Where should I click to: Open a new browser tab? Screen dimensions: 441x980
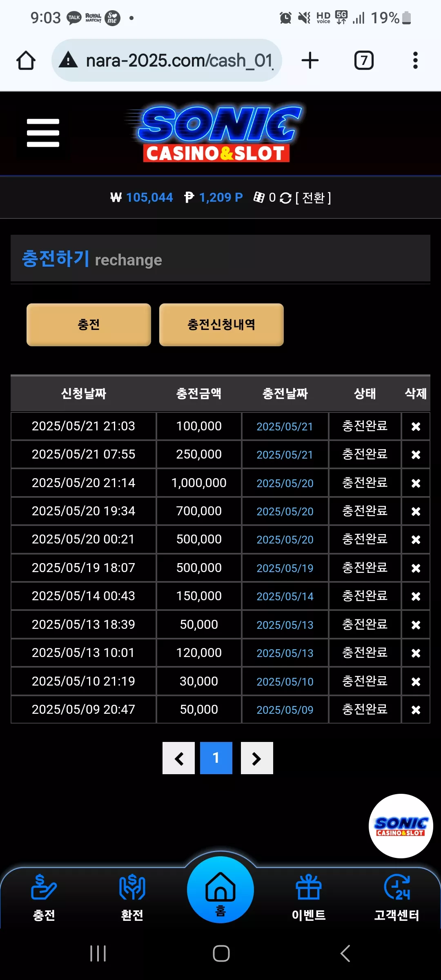(310, 60)
